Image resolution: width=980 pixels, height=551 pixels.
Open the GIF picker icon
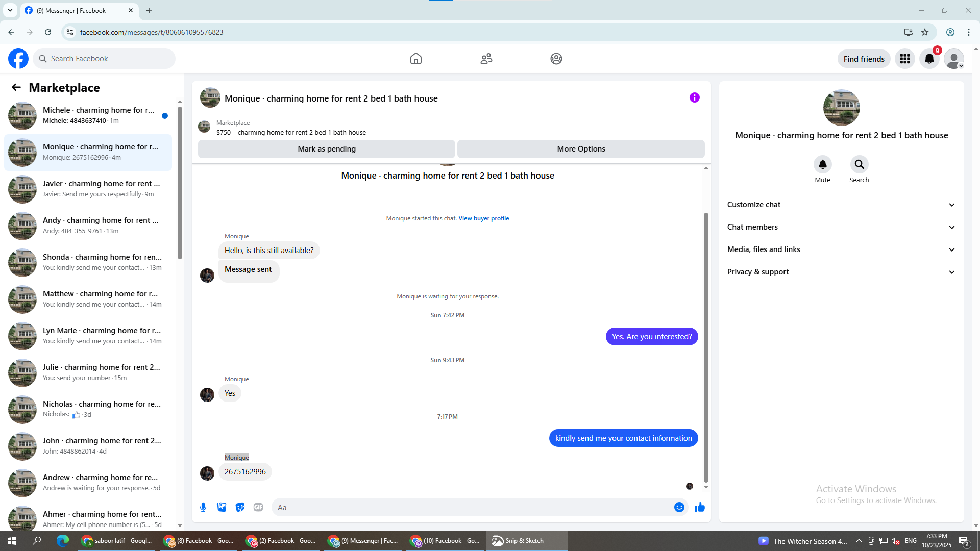[258, 507]
